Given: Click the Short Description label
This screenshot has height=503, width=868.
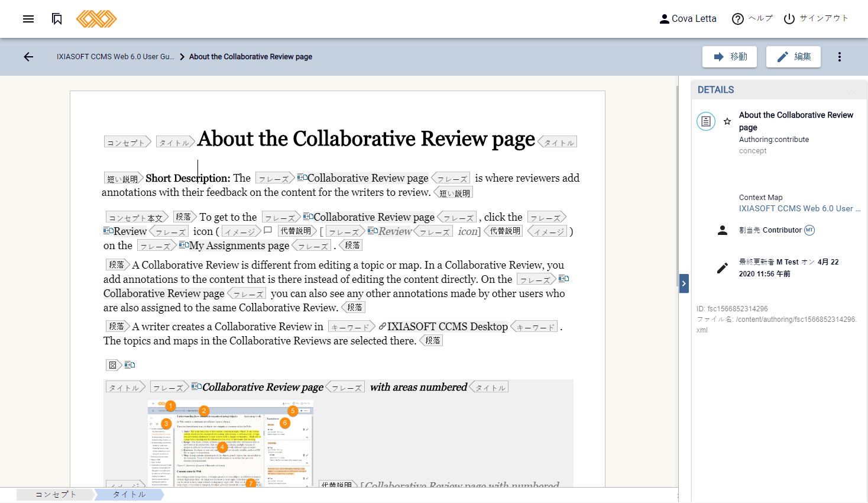Looking at the screenshot, I should [x=188, y=178].
